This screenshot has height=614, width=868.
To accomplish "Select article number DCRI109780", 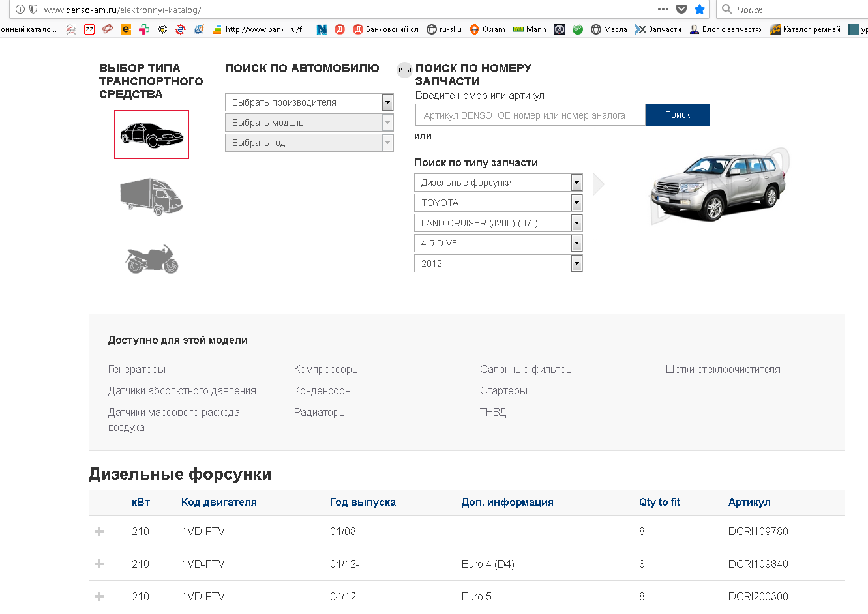I will (758, 531).
